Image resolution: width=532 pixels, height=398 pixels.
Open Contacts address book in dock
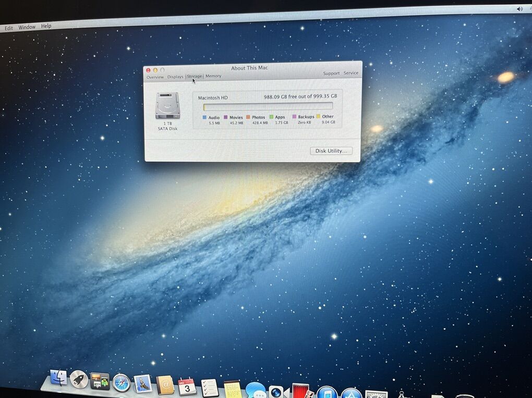pyautogui.click(x=165, y=385)
